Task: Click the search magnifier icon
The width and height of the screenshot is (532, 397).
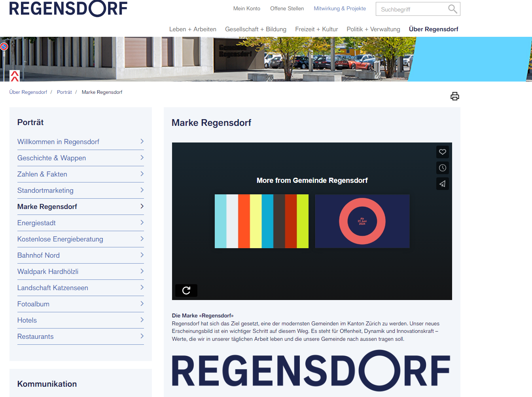Action: pyautogui.click(x=452, y=9)
